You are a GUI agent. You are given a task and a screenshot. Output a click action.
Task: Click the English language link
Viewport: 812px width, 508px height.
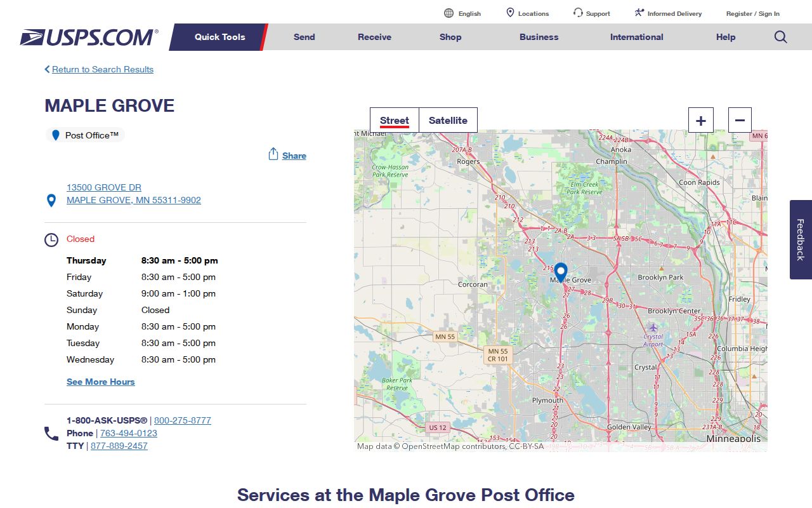pos(469,13)
